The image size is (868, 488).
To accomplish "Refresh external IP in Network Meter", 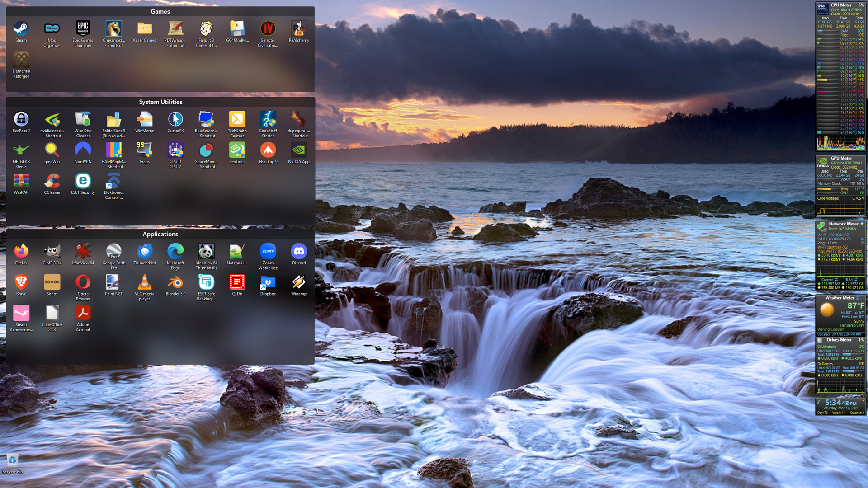I will pyautogui.click(x=862, y=239).
